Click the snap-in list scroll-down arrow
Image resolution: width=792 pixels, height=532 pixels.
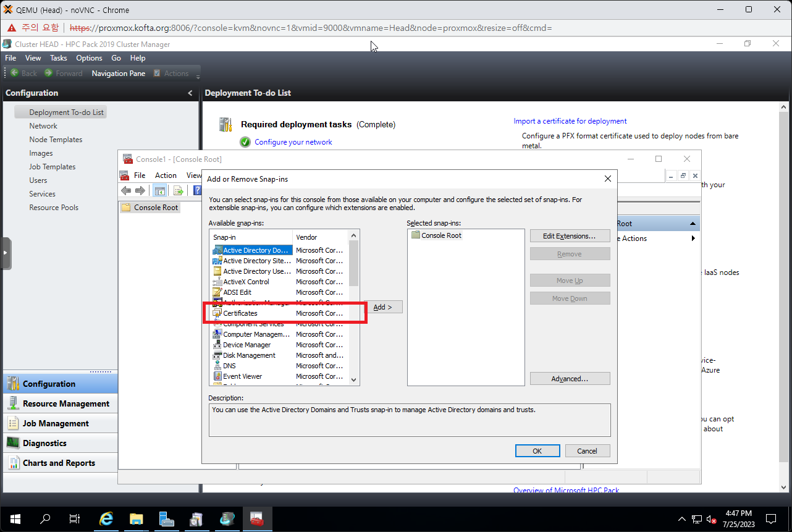click(x=353, y=380)
